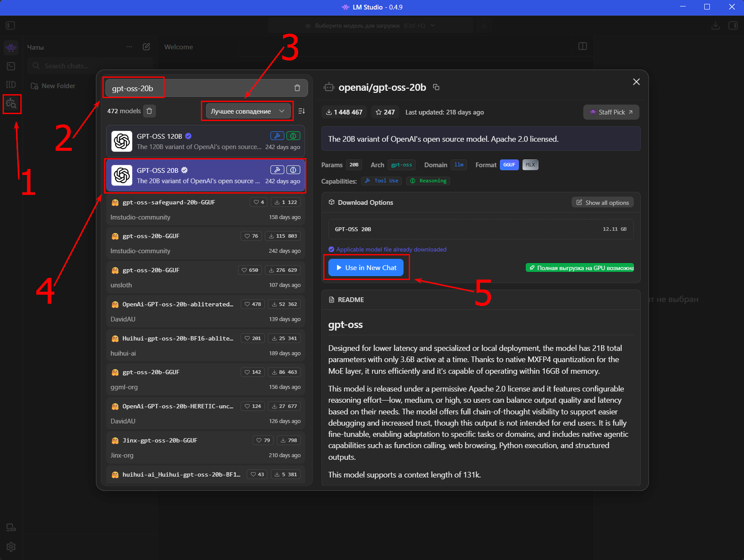
Task: Open the Chats more options ellipsis
Action: [129, 47]
